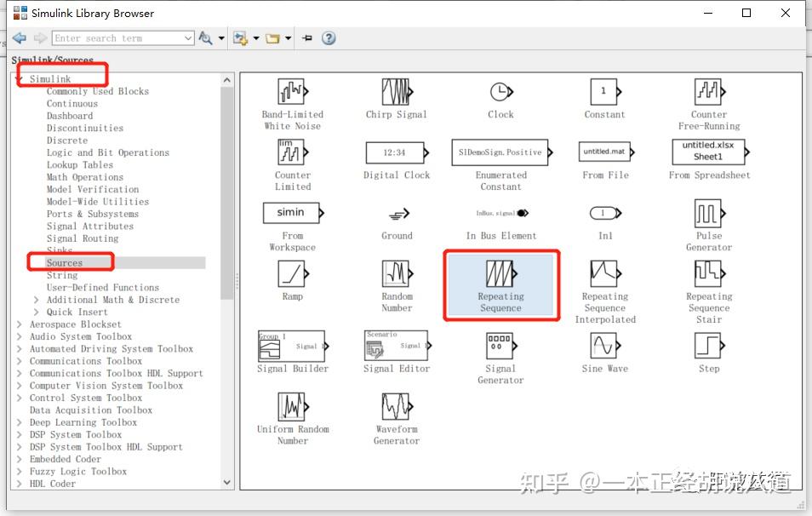This screenshot has width=812, height=516.
Task: Select the Uniform Random Number block
Action: 293,406
